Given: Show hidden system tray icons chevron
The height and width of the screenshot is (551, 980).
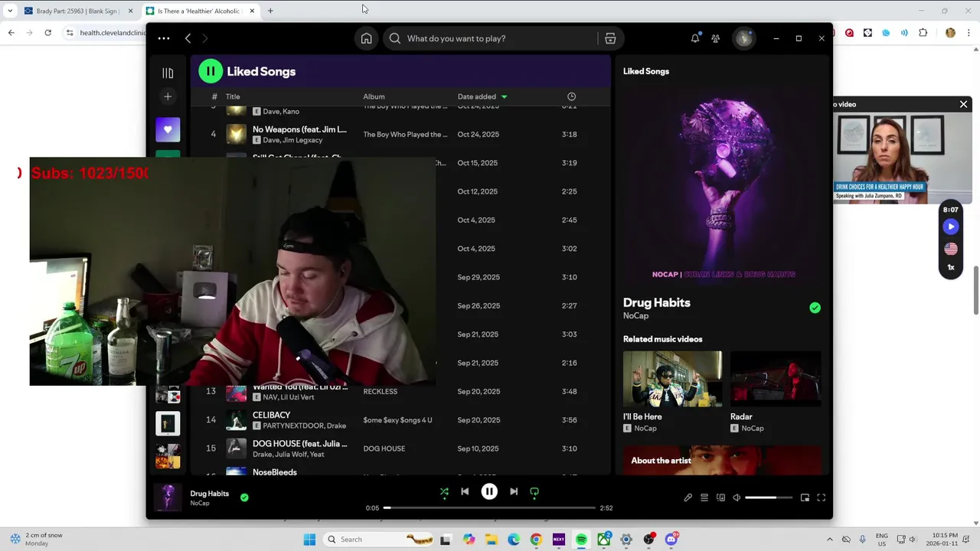Looking at the screenshot, I should [x=829, y=540].
